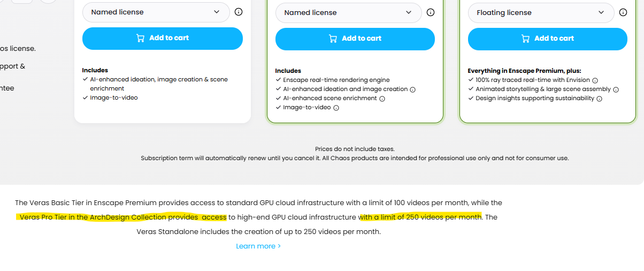
Task: Click info icon beside middle Named license dropdown
Action: pos(431,13)
